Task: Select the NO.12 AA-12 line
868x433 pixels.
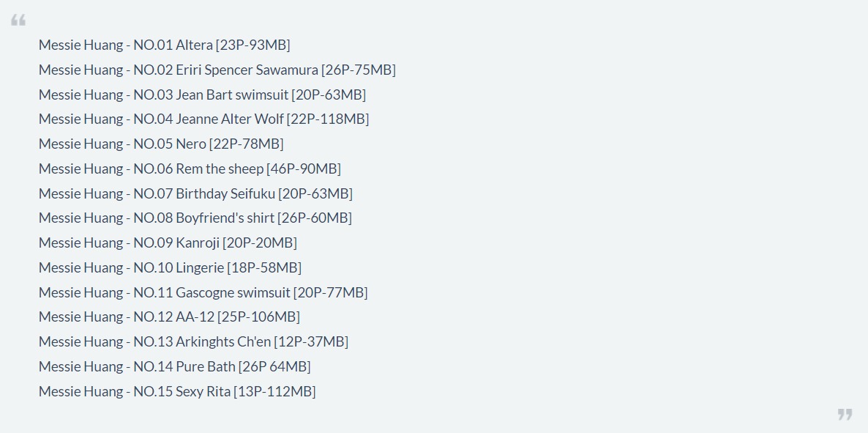Action: 169,317
